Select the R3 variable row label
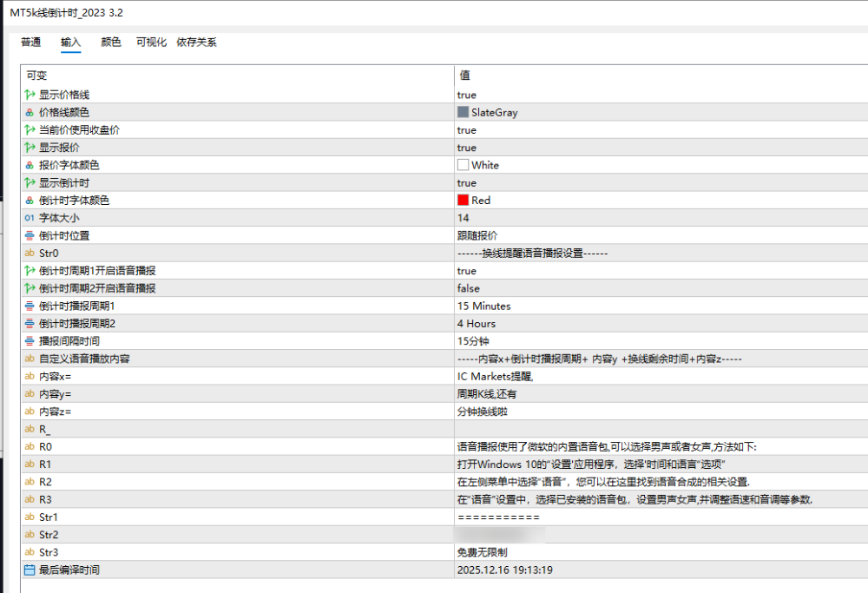The width and height of the screenshot is (868, 593). click(x=45, y=499)
